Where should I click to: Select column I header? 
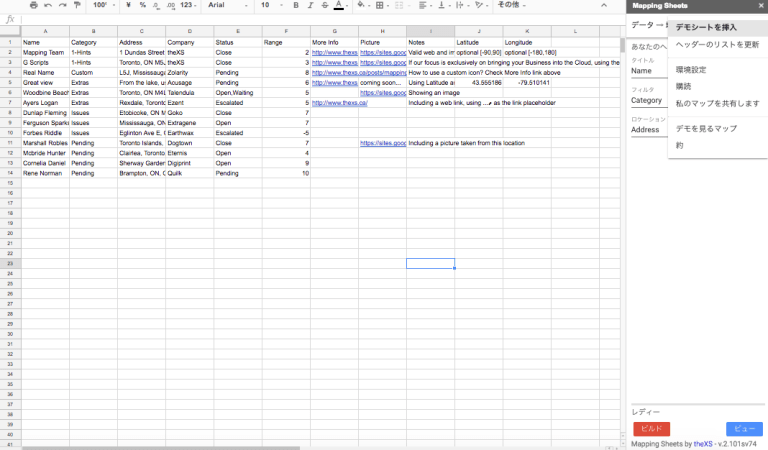click(431, 31)
